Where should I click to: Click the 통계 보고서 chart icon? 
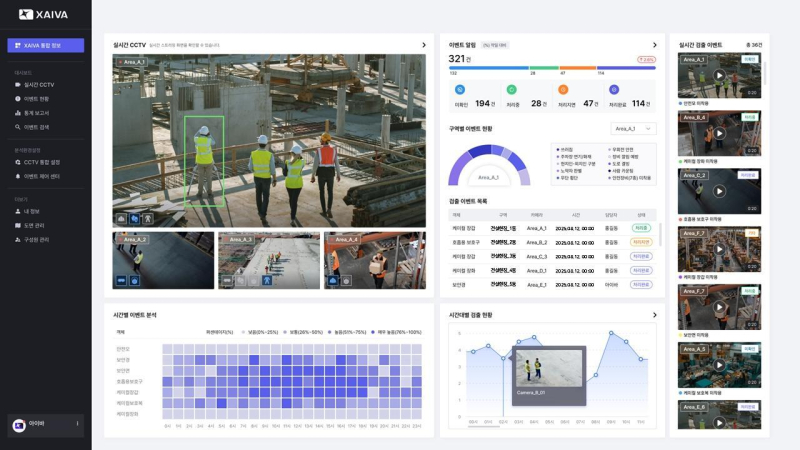click(x=18, y=113)
